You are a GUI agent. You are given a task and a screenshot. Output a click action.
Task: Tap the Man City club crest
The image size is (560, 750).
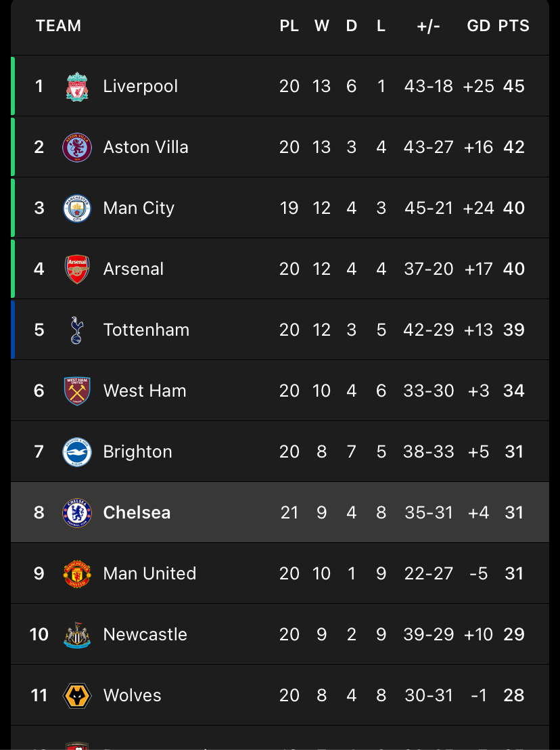point(77,208)
